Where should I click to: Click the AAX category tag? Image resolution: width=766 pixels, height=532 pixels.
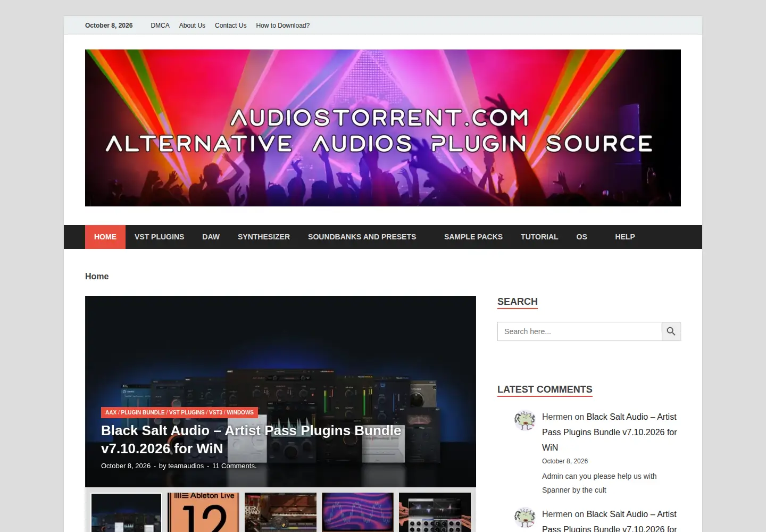coord(111,412)
